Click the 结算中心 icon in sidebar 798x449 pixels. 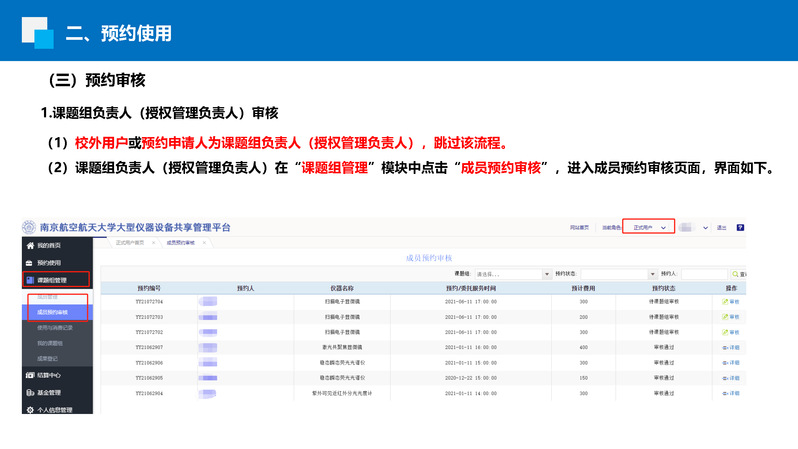coord(30,375)
